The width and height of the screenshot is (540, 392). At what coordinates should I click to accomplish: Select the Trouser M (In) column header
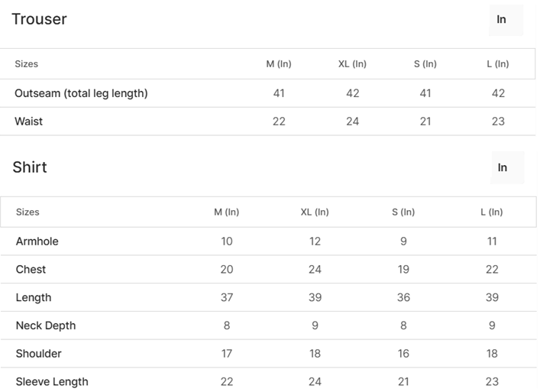tap(279, 63)
